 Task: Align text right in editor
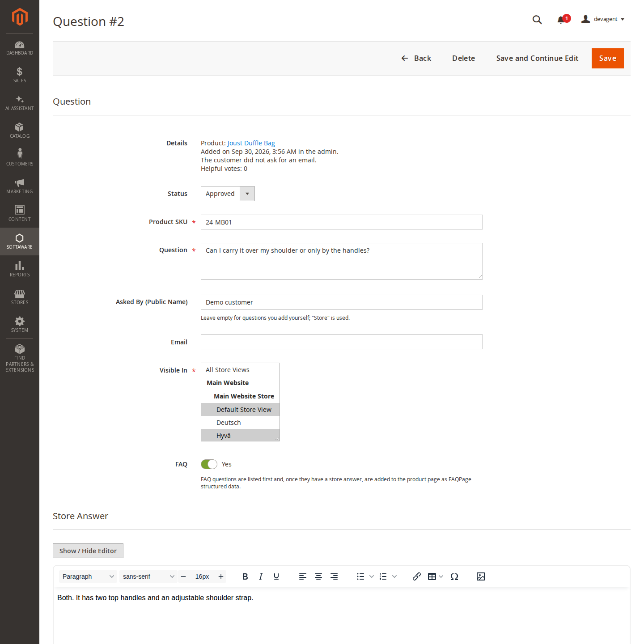334,576
